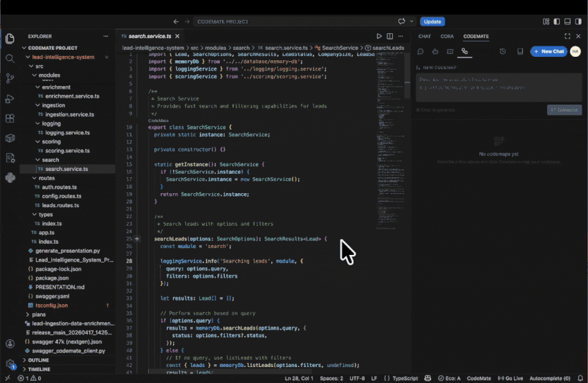Go back with the navigation arrow
The width and height of the screenshot is (588, 383).
pyautogui.click(x=176, y=21)
